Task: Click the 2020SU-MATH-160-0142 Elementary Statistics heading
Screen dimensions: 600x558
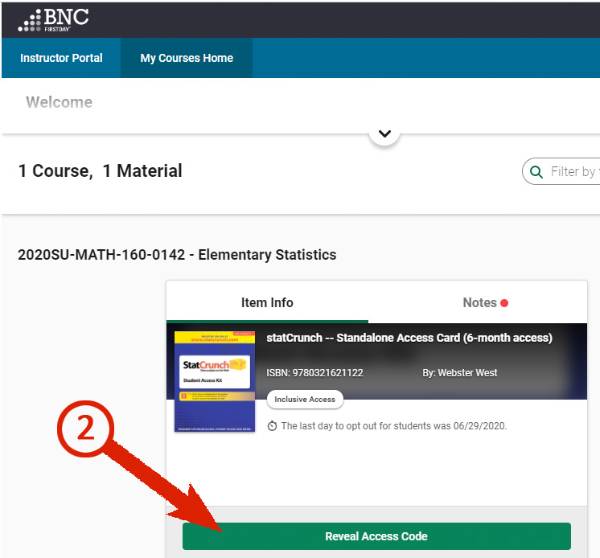Action: [177, 255]
